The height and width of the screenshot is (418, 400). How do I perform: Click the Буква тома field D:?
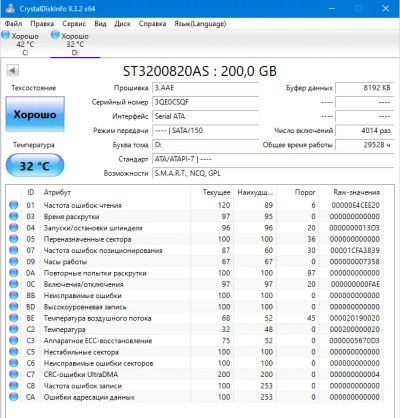206,145
